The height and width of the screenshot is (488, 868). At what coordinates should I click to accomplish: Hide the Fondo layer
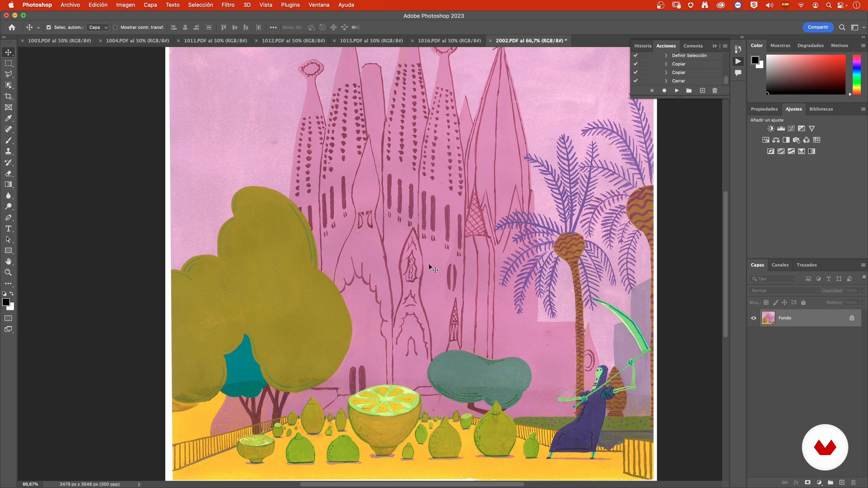click(x=754, y=318)
